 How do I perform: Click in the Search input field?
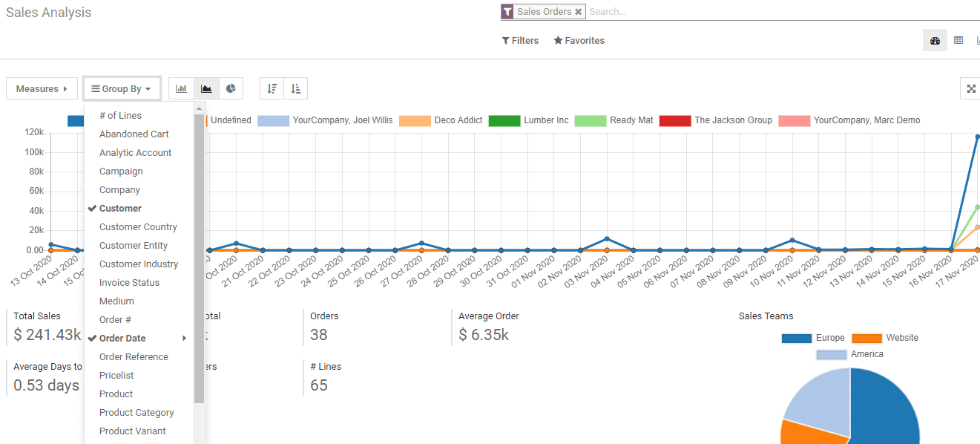coord(783,12)
